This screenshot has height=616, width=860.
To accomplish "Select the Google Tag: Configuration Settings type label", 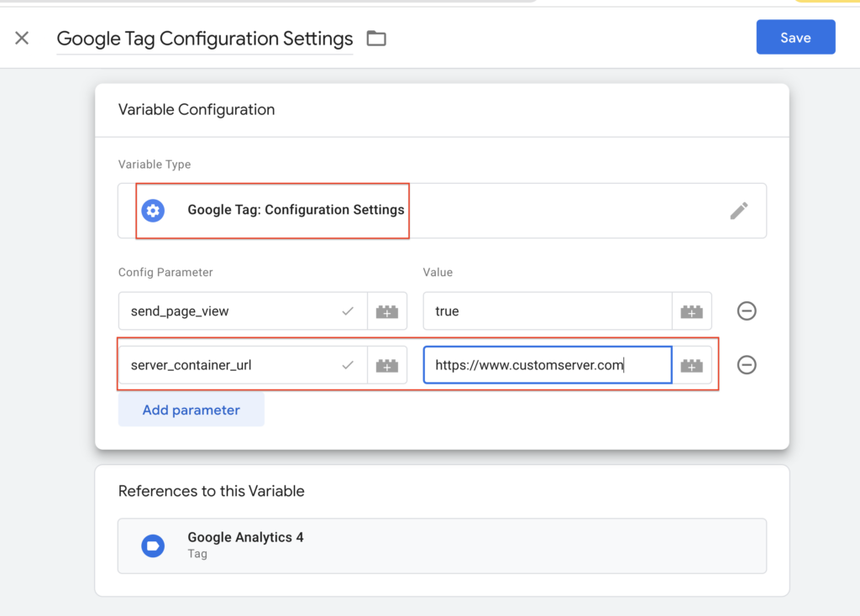I will (x=296, y=210).
